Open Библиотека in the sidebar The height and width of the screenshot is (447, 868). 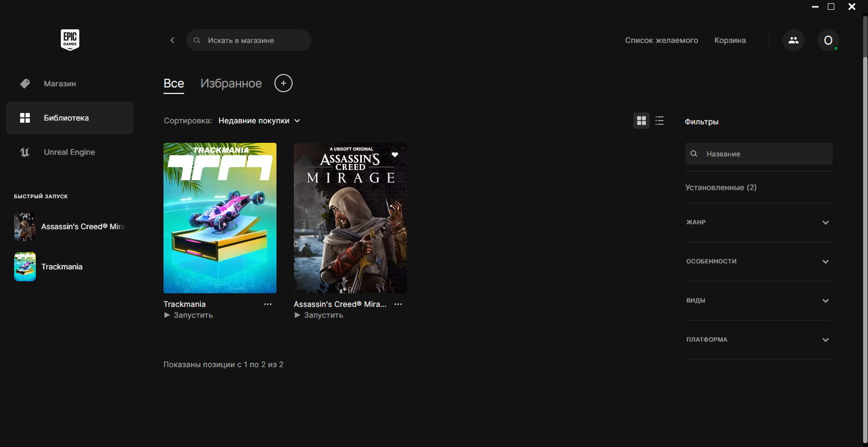point(70,118)
